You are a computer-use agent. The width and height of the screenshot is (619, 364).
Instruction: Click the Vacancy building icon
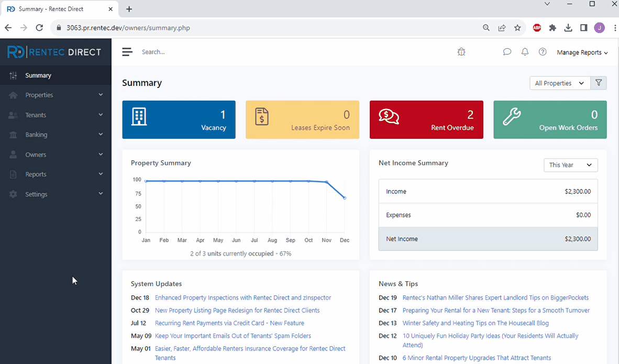click(x=139, y=116)
